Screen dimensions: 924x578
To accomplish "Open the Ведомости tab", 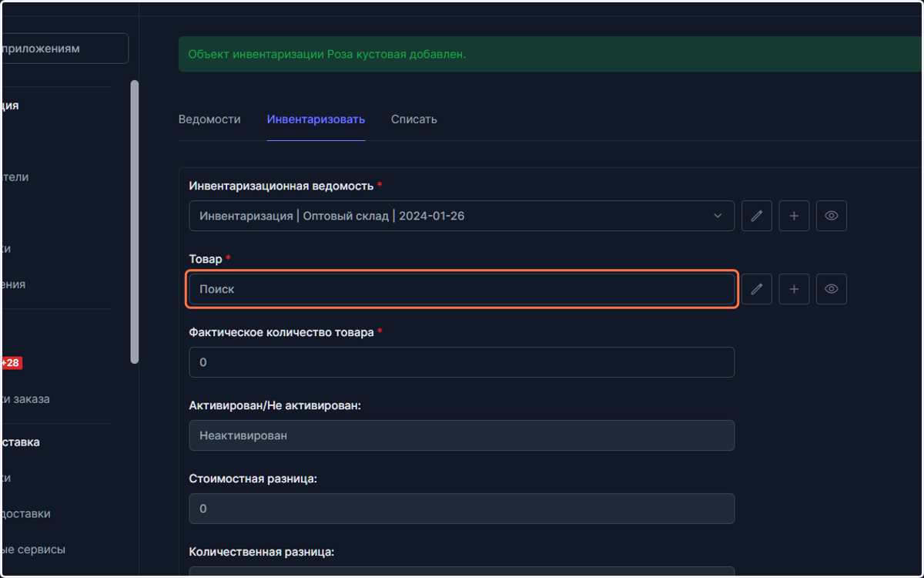I will click(x=209, y=119).
